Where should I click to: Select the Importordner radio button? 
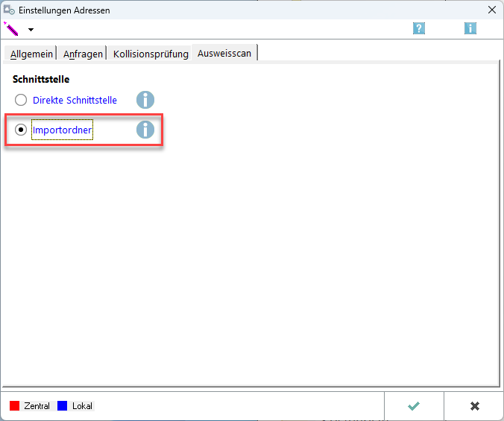coord(21,130)
